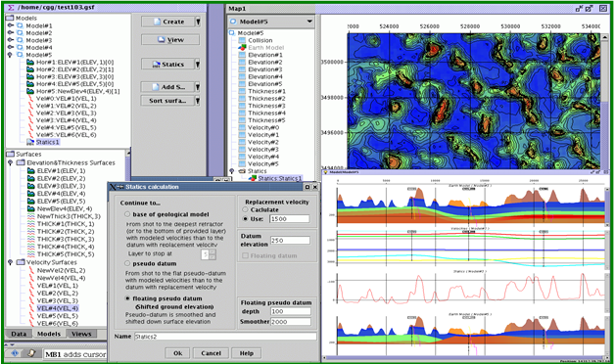Image resolution: width=615 pixels, height=364 pixels.
Task: Open the Create button dropdown arrow
Action: tap(198, 22)
